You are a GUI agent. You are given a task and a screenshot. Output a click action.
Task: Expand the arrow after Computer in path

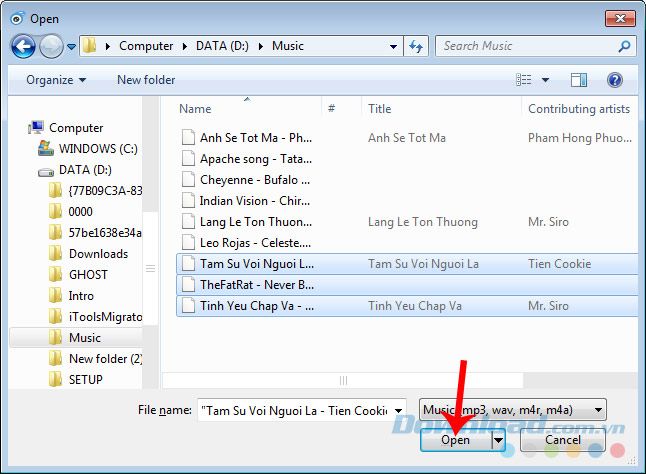[185, 47]
